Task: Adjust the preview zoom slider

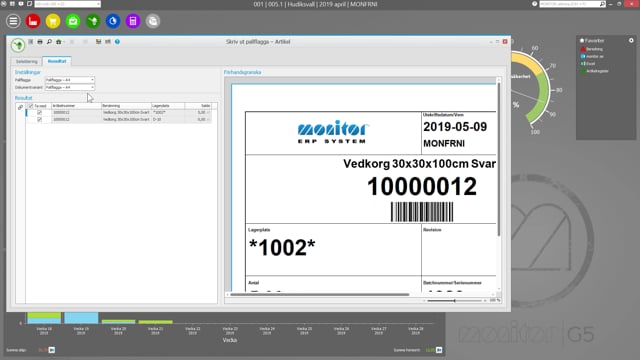Action: click(x=454, y=300)
